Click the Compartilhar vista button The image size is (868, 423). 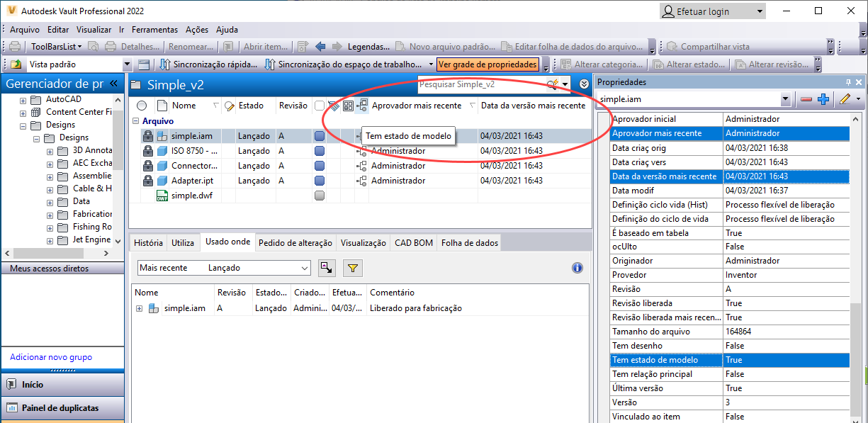tap(708, 47)
